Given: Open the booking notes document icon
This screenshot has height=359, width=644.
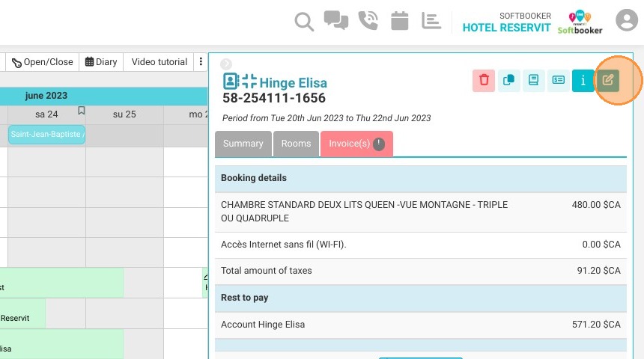Looking at the screenshot, I should click(533, 80).
